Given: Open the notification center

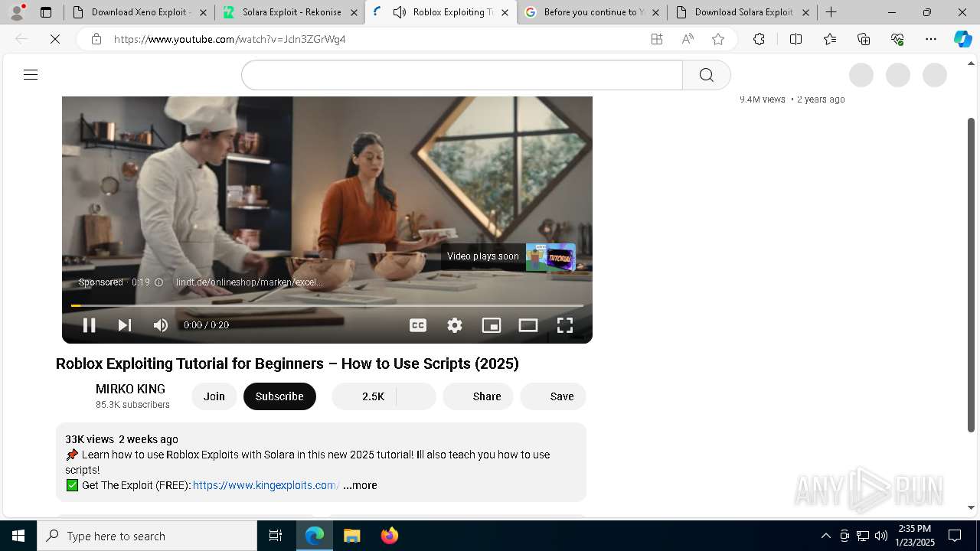Looking at the screenshot, I should (x=955, y=536).
